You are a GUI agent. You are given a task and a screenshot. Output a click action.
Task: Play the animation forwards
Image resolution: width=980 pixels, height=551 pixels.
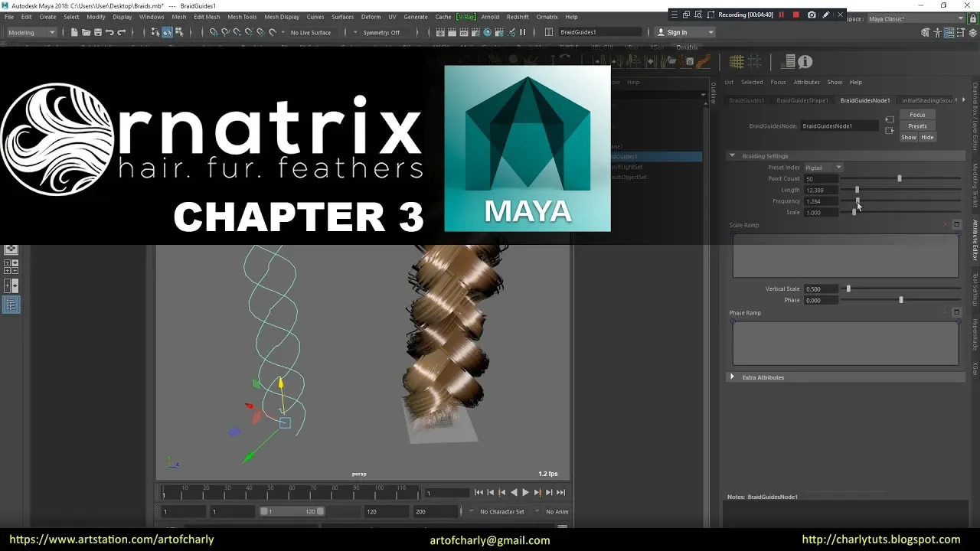(x=525, y=492)
